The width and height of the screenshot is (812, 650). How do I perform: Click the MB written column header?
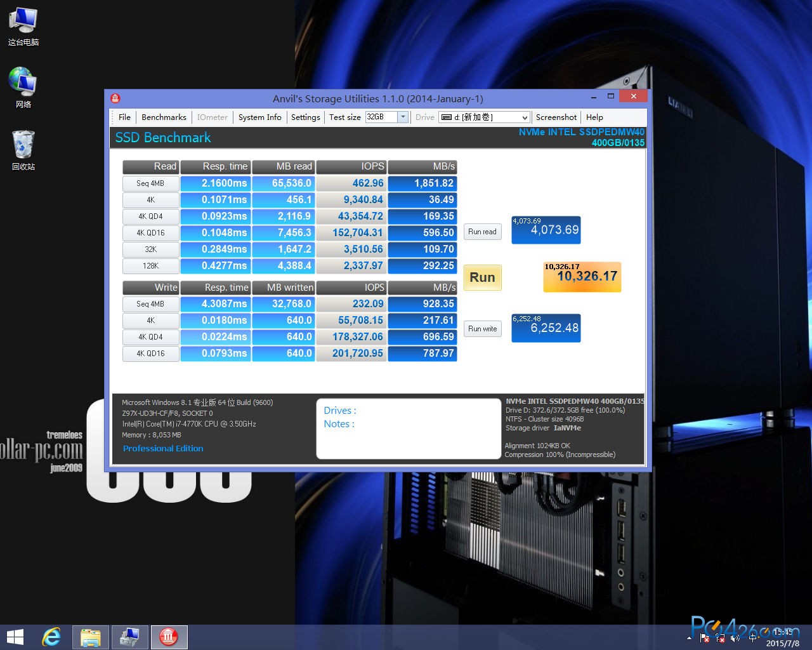(284, 288)
